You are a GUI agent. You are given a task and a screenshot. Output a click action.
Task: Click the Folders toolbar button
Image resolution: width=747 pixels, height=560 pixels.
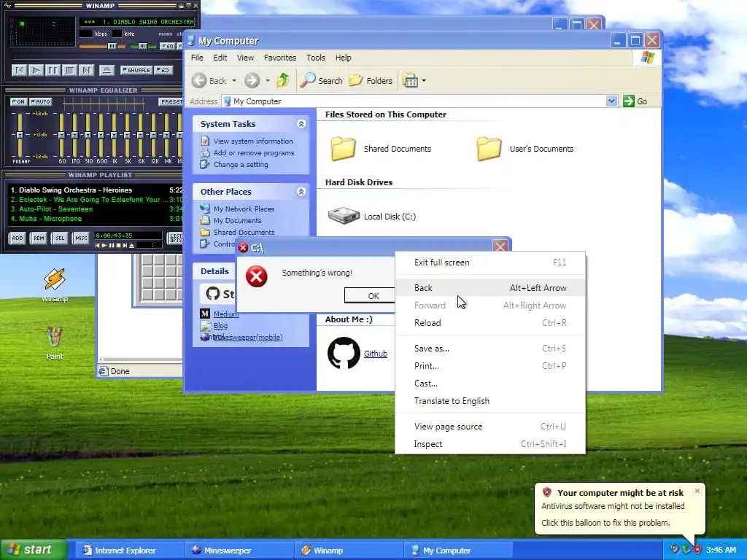[371, 80]
